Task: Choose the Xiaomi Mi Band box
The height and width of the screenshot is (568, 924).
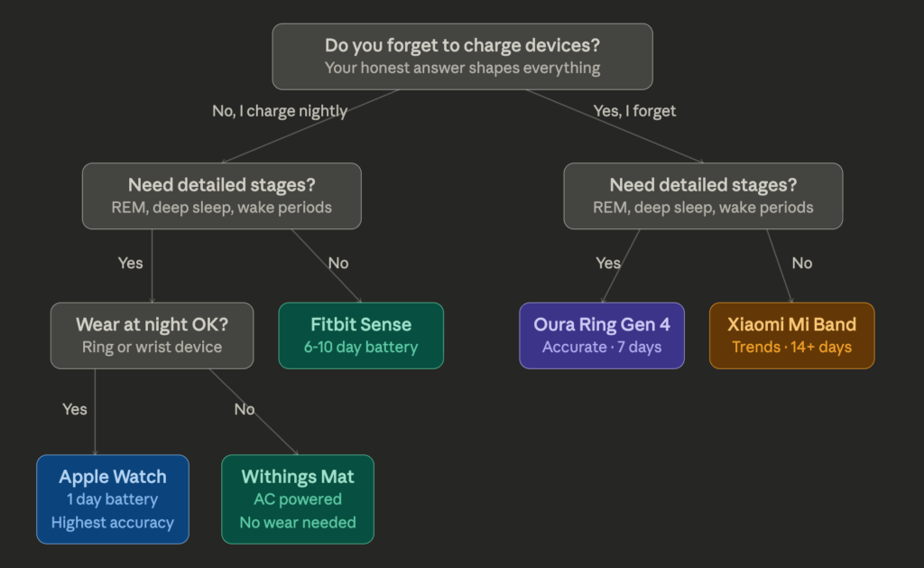Action: click(792, 336)
